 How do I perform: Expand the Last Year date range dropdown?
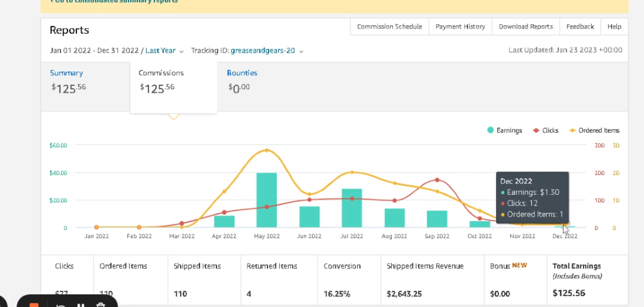[x=164, y=51]
